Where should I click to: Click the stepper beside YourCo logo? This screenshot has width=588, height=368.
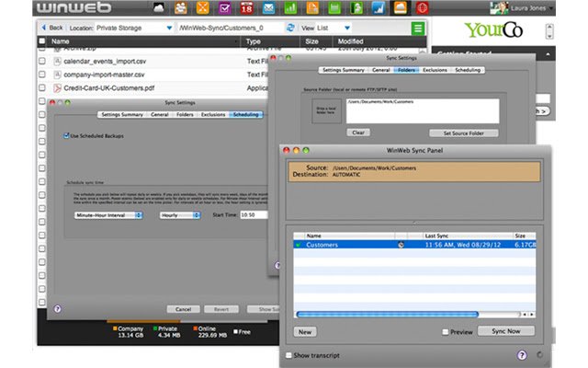(x=549, y=31)
